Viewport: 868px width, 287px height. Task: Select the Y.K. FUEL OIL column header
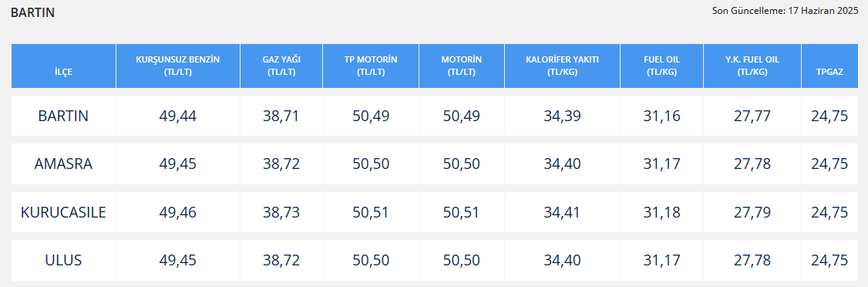point(752,66)
